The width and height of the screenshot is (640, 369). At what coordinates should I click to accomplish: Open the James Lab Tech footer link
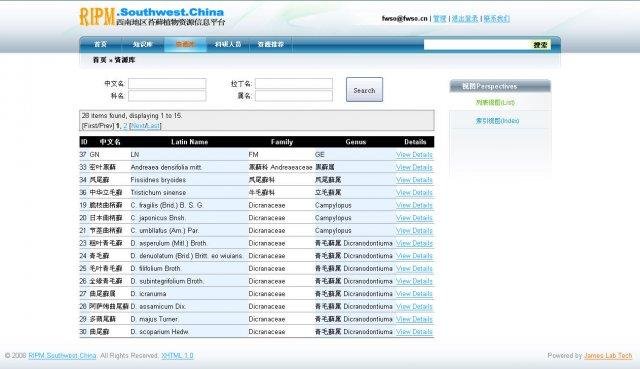[608, 356]
